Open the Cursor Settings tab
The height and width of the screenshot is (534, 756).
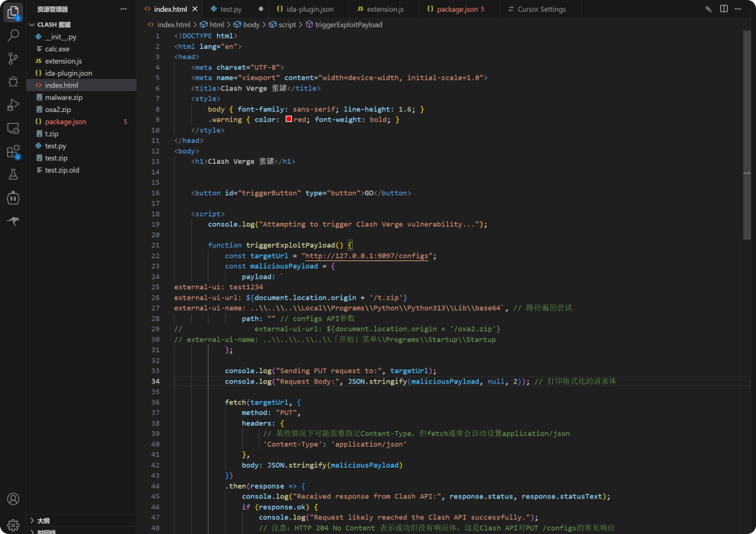541,9
